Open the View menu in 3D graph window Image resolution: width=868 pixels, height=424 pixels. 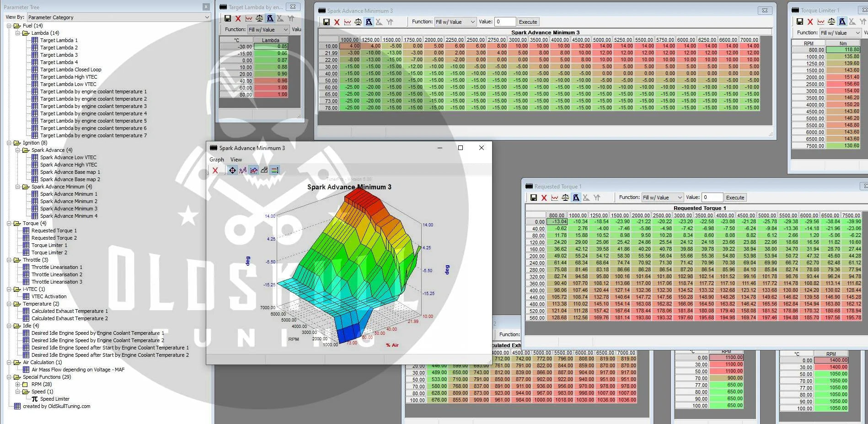(236, 160)
